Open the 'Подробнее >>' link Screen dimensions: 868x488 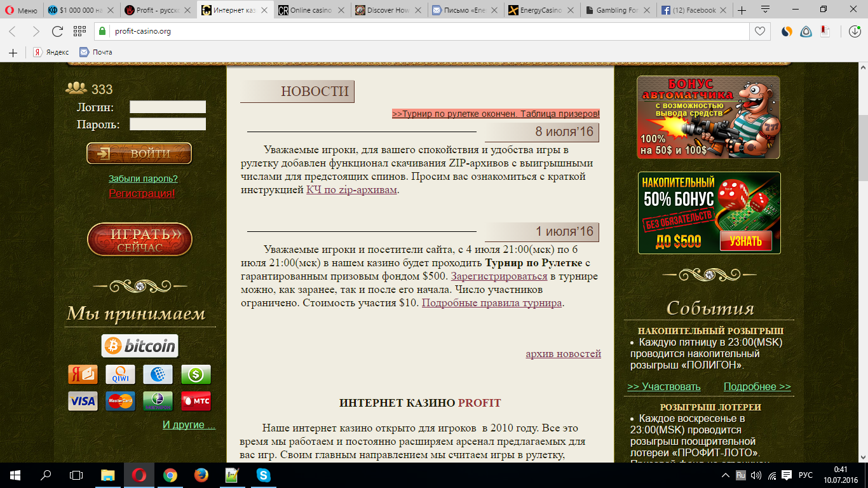point(757,386)
